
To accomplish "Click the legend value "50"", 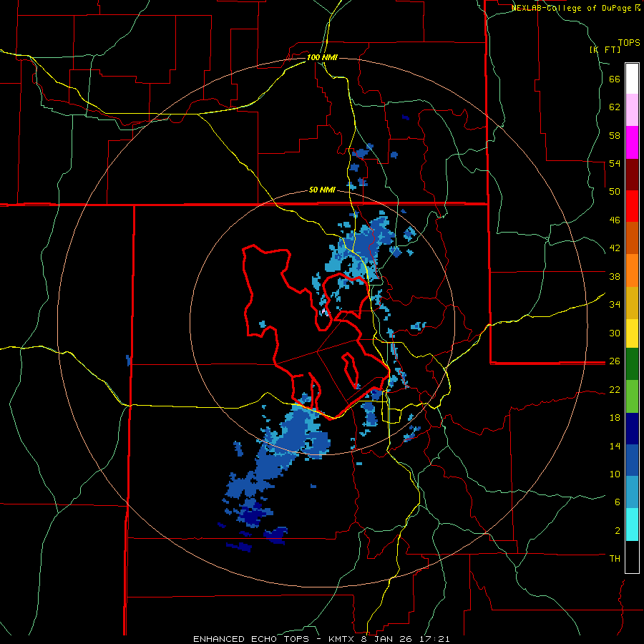I will click(x=615, y=191).
